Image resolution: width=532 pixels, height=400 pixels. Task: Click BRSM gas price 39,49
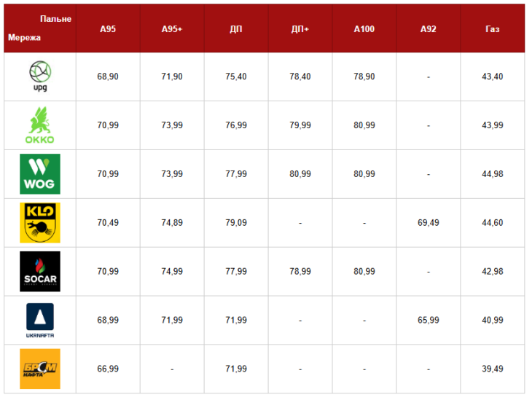point(493,369)
